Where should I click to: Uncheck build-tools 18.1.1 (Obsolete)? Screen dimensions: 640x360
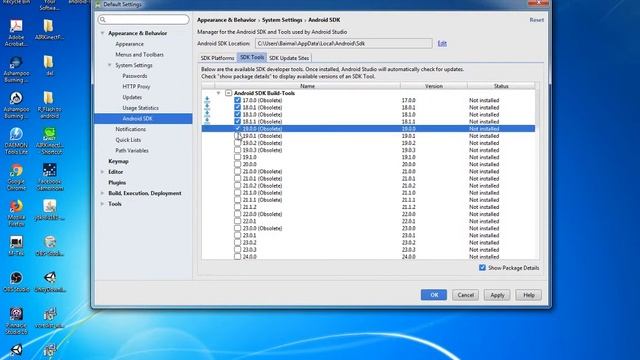pos(238,121)
